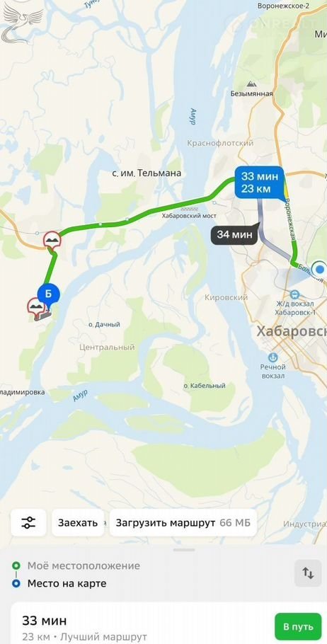
Task: Download route with Загрузить маршрут
Action: point(183,523)
